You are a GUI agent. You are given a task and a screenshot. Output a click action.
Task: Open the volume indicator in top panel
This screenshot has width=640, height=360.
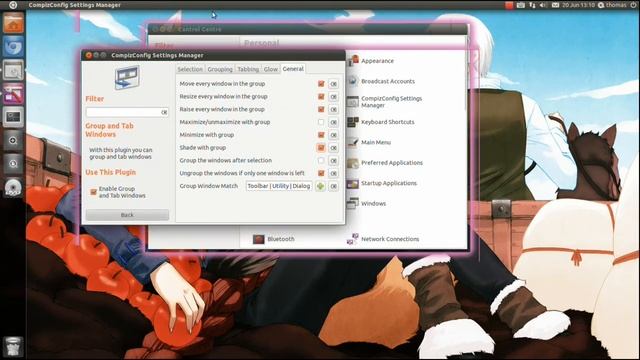tap(543, 5)
